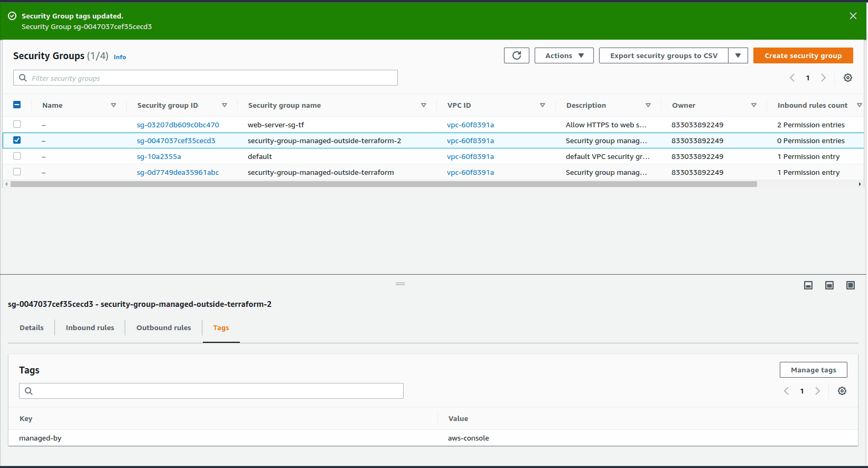The image size is (868, 468).
Task: Click horizontal scrollbar right arrow
Action: pyautogui.click(x=860, y=184)
